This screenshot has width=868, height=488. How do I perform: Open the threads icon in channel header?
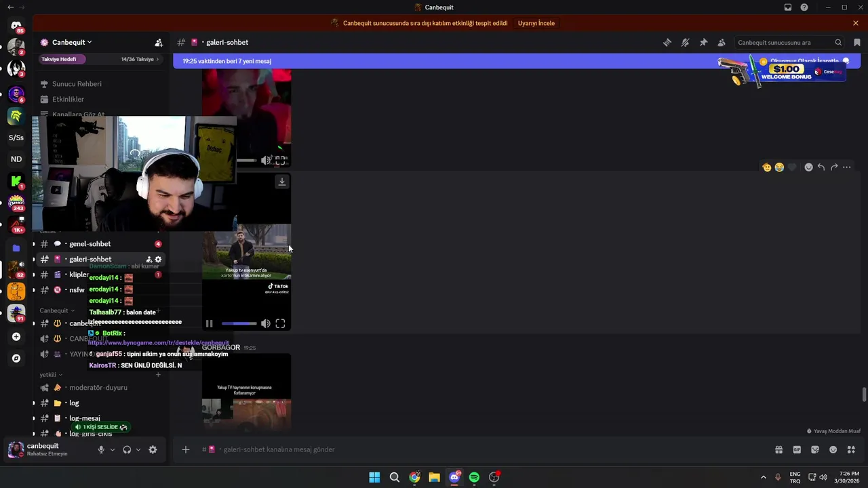pos(667,42)
